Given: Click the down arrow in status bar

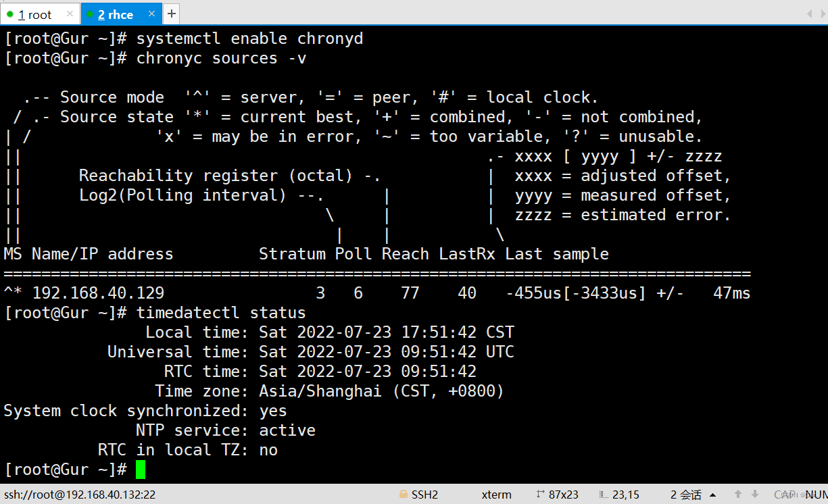Looking at the screenshot, I should click(756, 495).
